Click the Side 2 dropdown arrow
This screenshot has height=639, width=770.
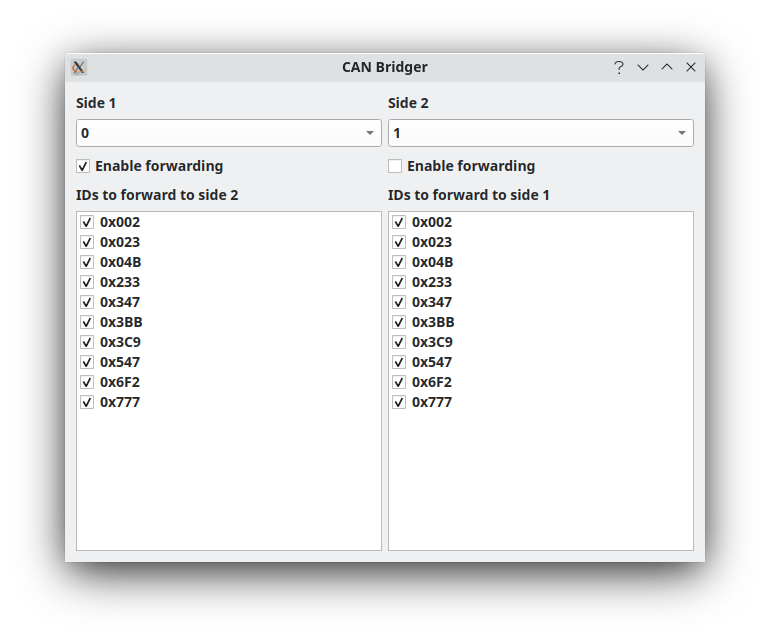(x=682, y=133)
